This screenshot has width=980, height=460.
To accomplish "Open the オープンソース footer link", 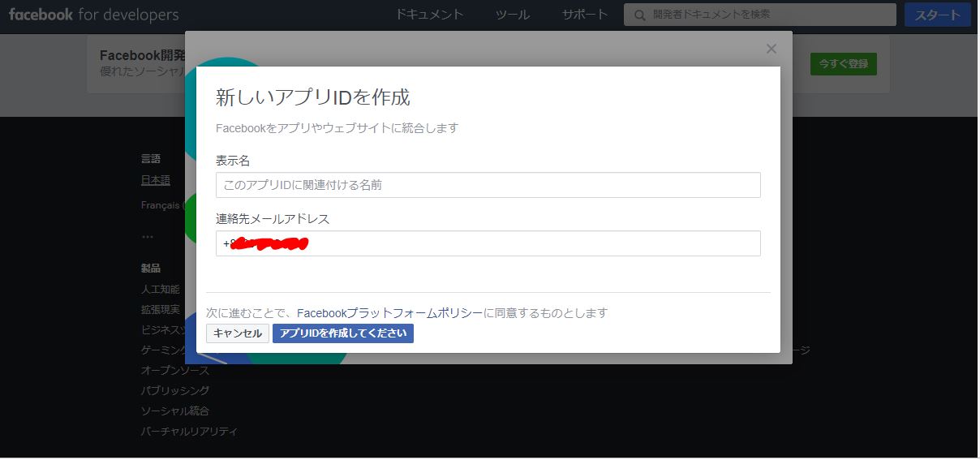I will point(175,370).
